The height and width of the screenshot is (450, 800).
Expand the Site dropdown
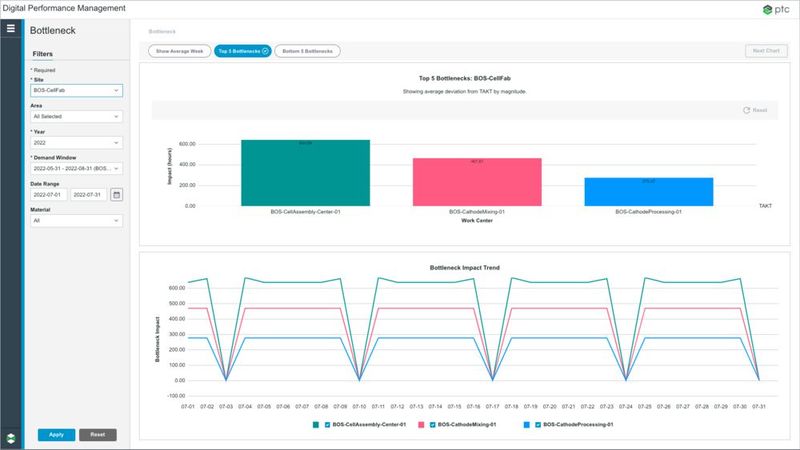[x=76, y=90]
